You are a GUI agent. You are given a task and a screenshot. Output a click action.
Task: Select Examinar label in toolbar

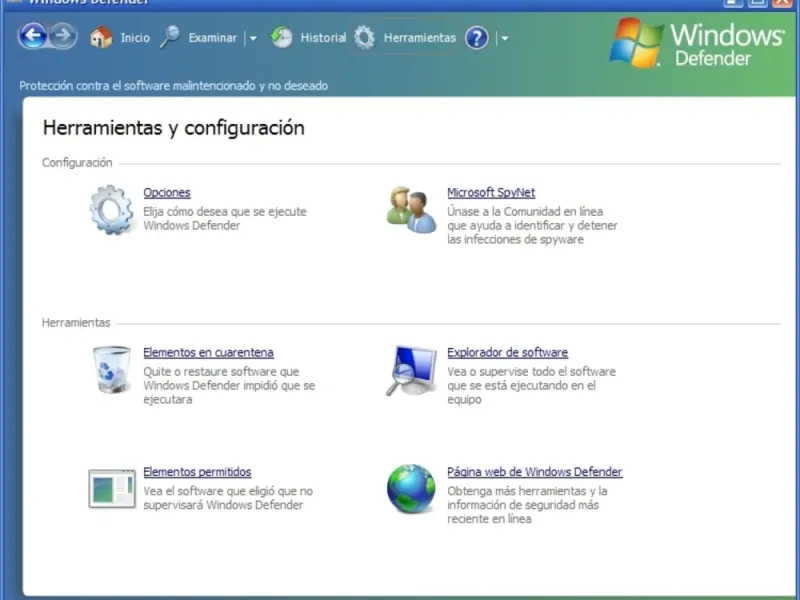[x=213, y=38]
